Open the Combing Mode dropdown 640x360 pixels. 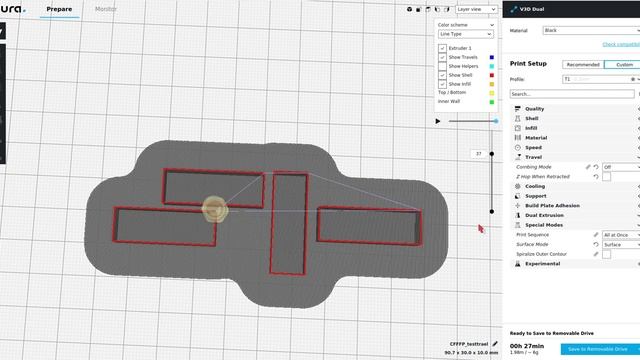[621, 167]
